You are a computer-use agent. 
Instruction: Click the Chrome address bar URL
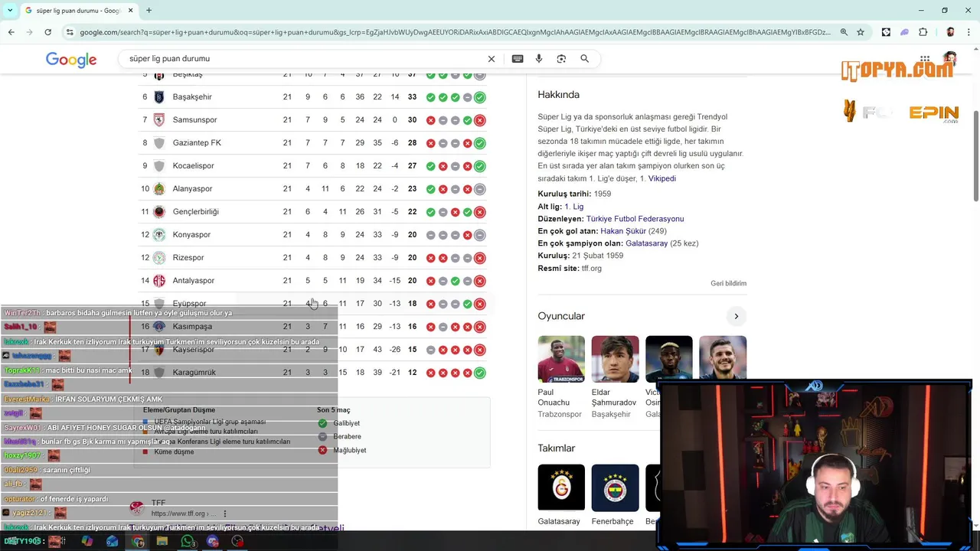[x=455, y=32]
